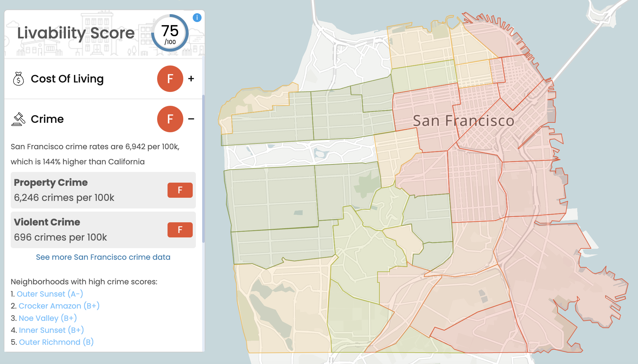Click the blue info icon
Image resolution: width=638 pixels, height=364 pixels.
click(197, 18)
